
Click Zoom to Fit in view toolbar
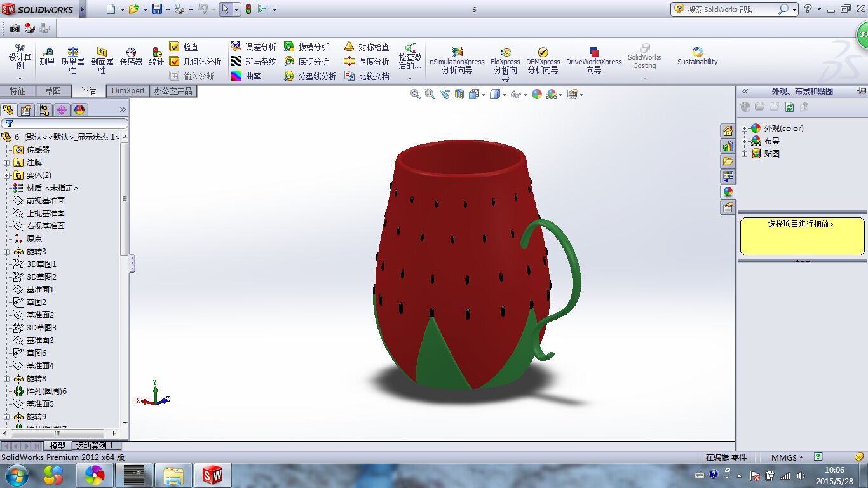pyautogui.click(x=416, y=94)
